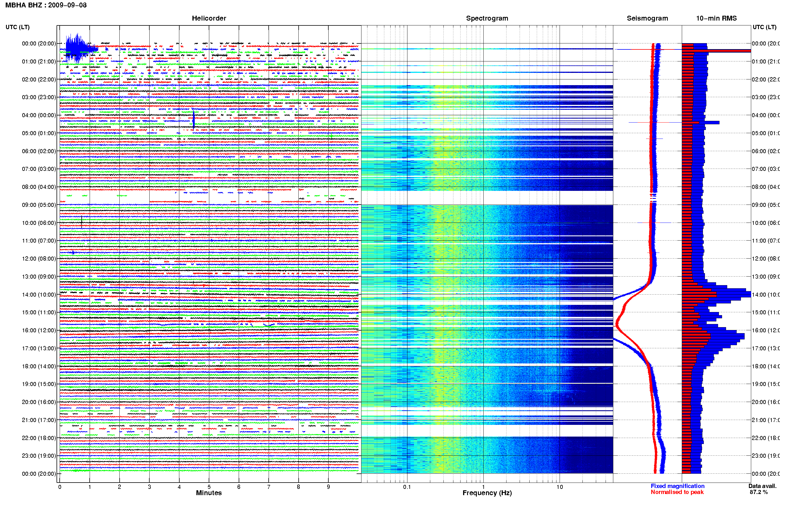Click the 10 frequency tick label

pyautogui.click(x=560, y=487)
